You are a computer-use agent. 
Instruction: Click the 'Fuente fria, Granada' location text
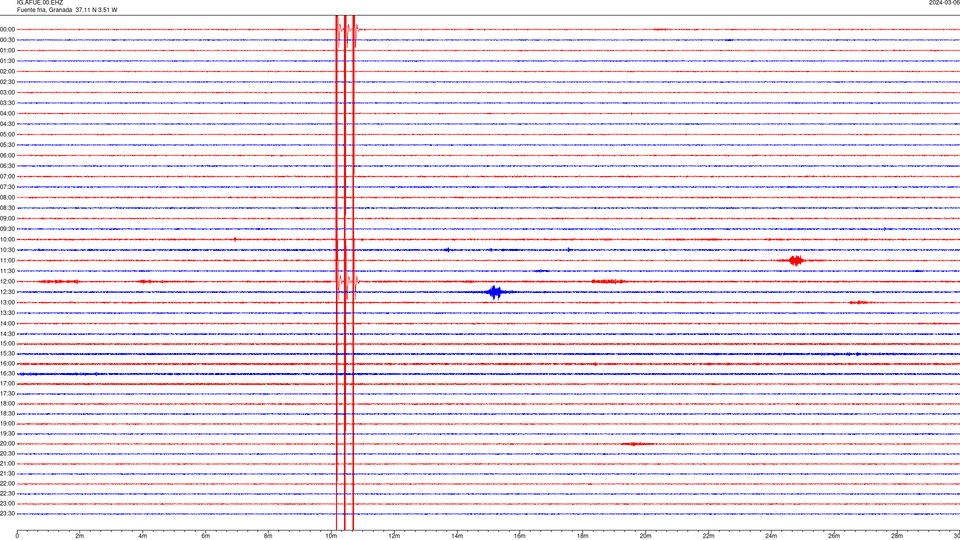click(x=44, y=10)
